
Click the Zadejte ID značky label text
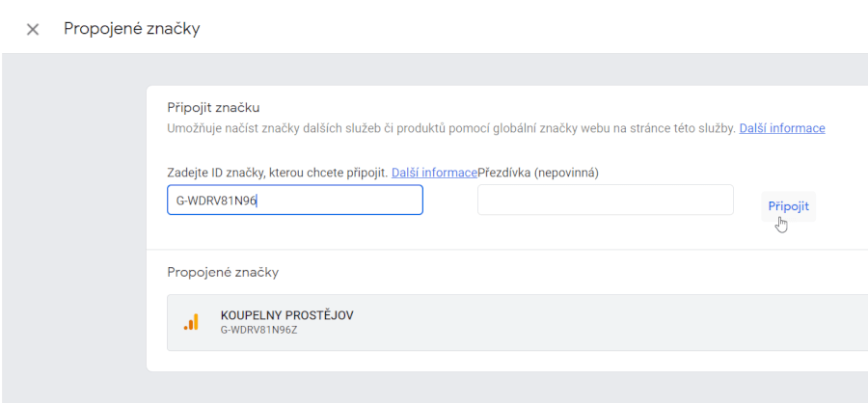point(278,173)
